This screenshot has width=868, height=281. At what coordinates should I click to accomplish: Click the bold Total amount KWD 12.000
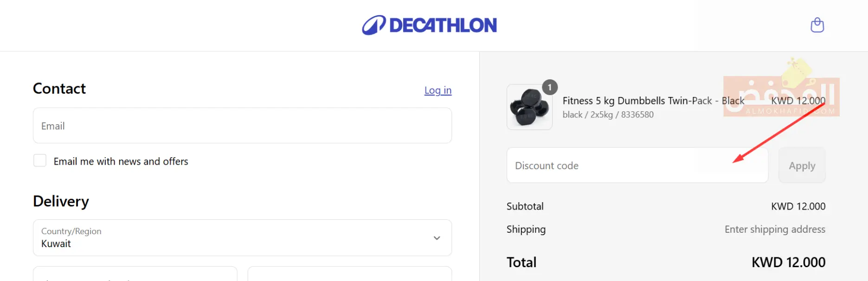788,262
